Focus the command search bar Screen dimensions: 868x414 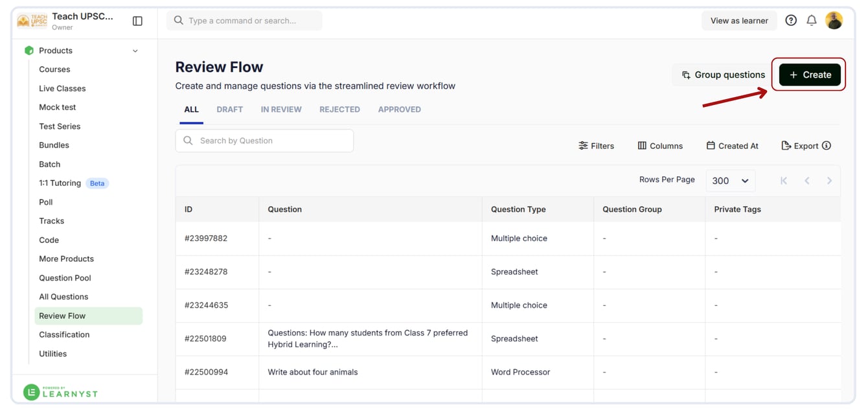[x=244, y=21]
